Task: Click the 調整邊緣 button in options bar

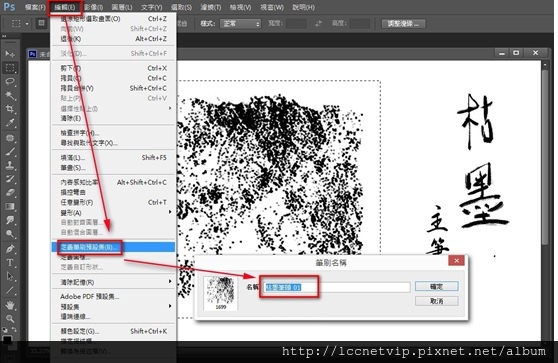Action: (x=404, y=24)
